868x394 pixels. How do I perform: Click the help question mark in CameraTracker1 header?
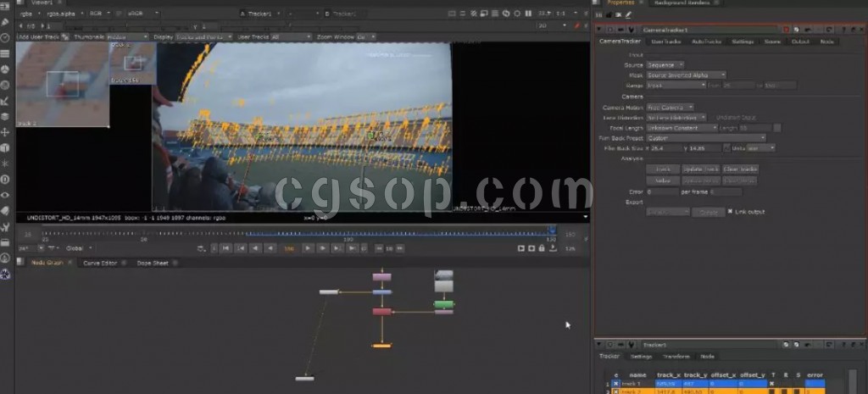pos(845,30)
